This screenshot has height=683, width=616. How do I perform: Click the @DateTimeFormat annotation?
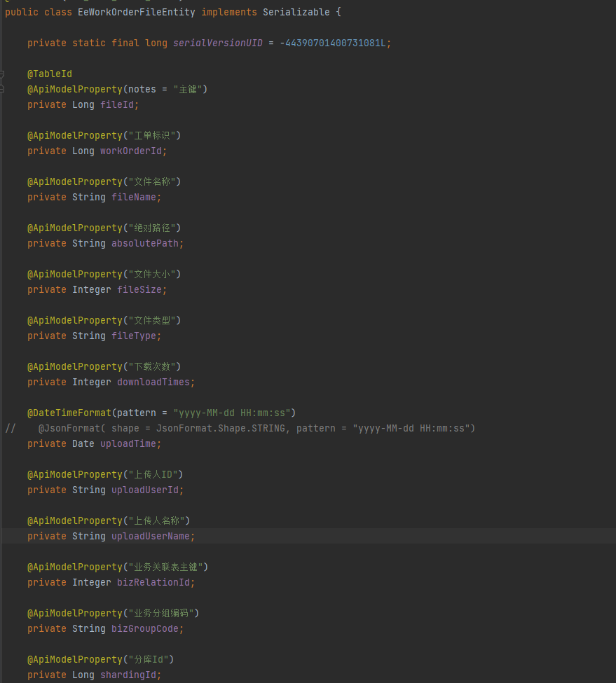(69, 413)
